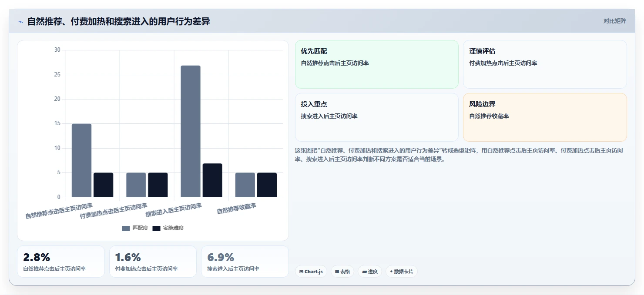
Task: Open the 优先匹配 card
Action: [x=377, y=64]
